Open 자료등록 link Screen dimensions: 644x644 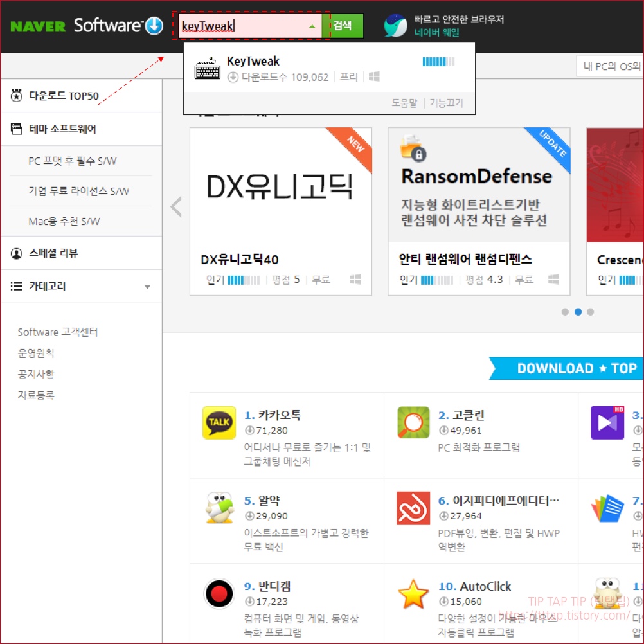[36, 395]
